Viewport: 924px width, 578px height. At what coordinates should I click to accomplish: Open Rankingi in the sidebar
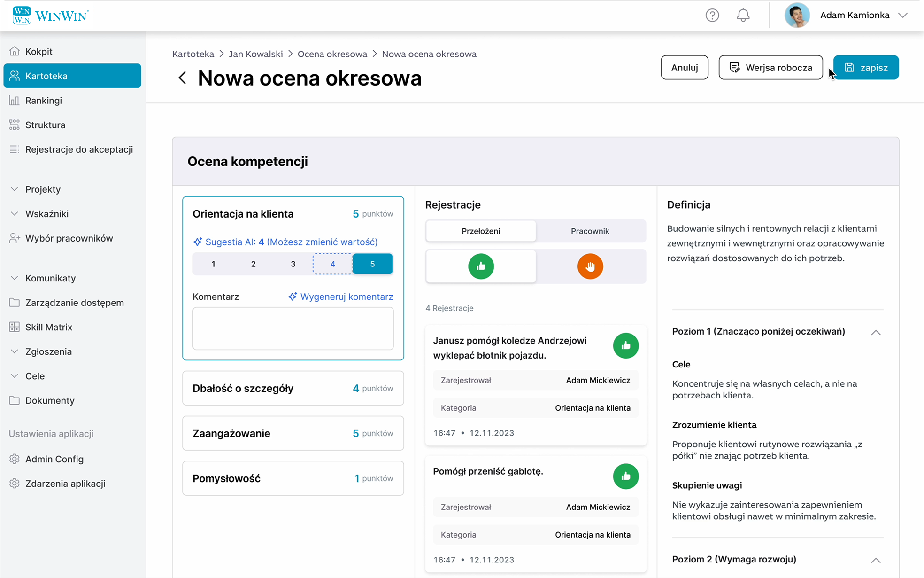click(44, 101)
